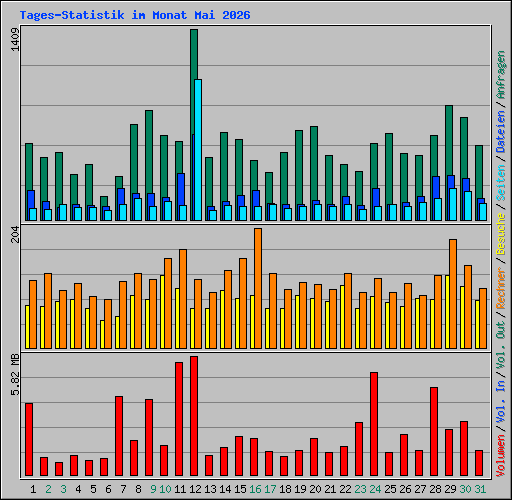Select the red Volumen bar for day 1
The height and width of the screenshot is (500, 512).
29,439
